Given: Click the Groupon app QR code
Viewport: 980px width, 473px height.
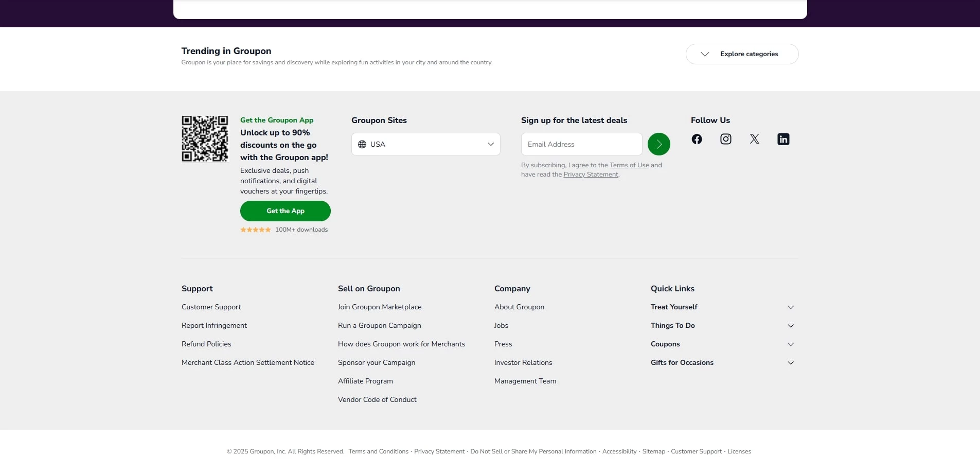Looking at the screenshot, I should [x=205, y=138].
